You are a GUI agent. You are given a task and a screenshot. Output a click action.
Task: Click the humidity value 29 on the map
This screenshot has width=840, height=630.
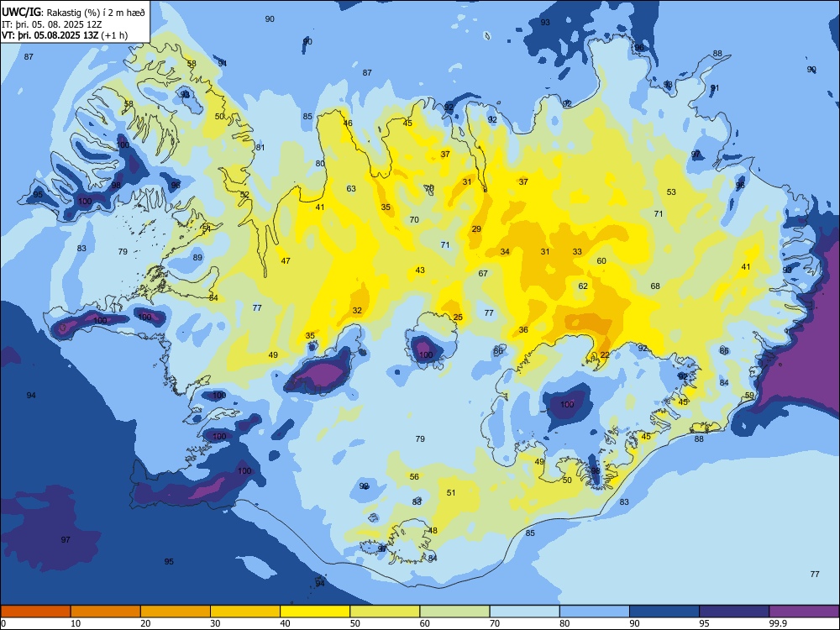point(476,228)
